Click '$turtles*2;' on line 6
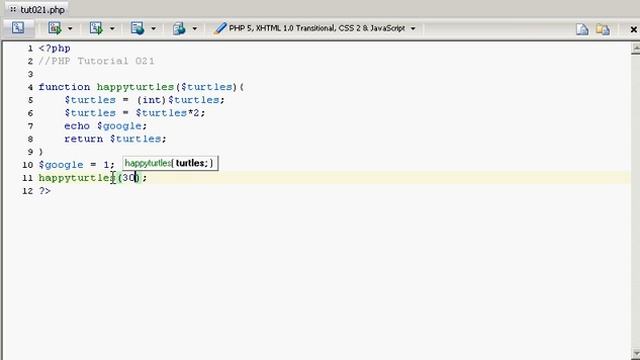 171,113
